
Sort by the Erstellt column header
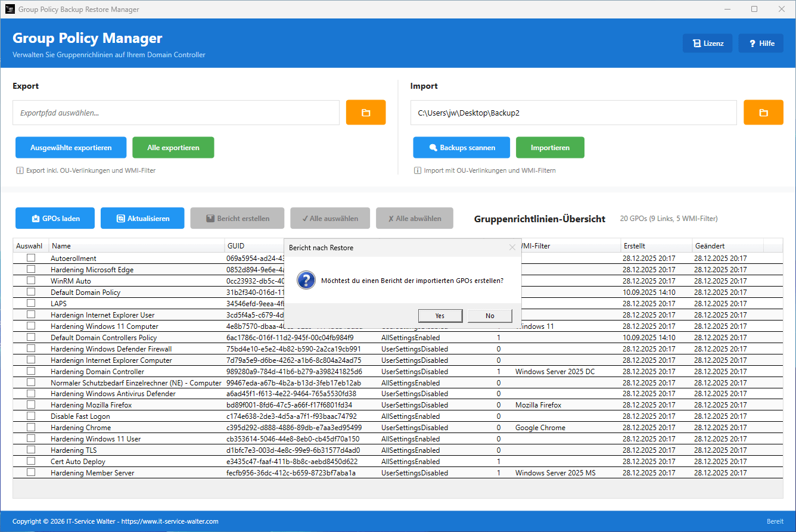pyautogui.click(x=655, y=246)
